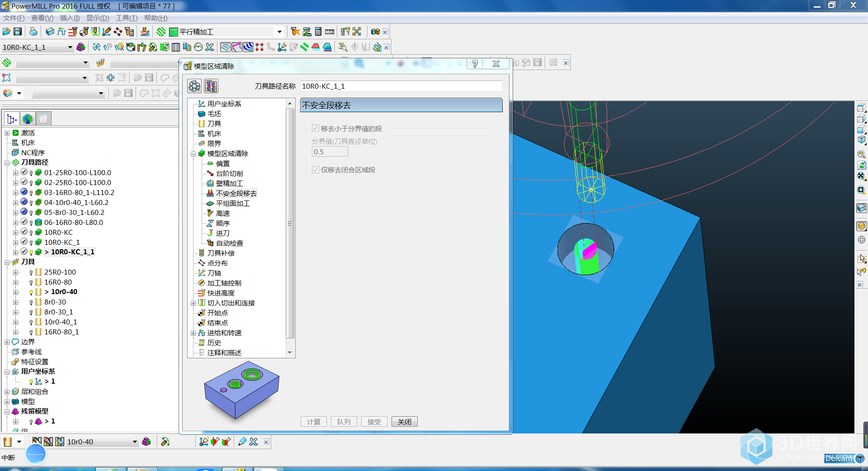Click the 队列 button

344,422
